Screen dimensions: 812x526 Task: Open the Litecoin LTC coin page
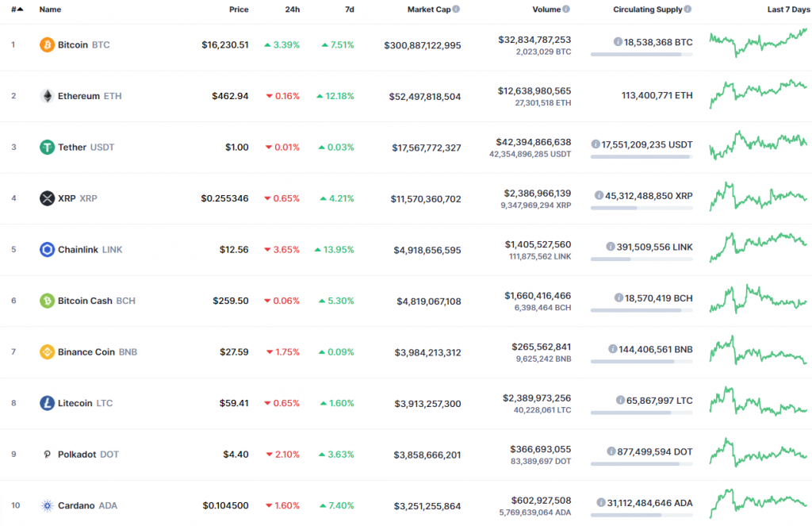85,403
